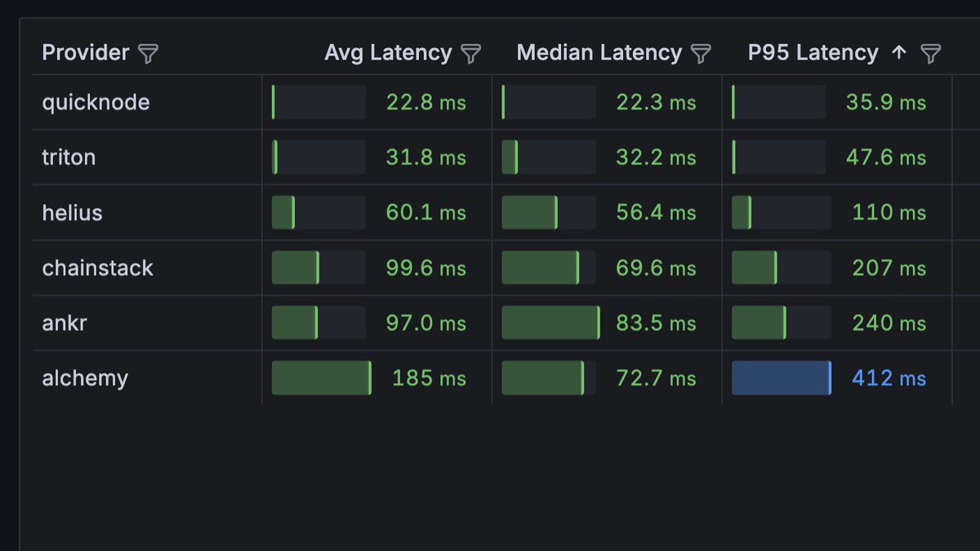Click chainstack's avg latency bar gauge
This screenshot has height=551, width=980.
319,268
